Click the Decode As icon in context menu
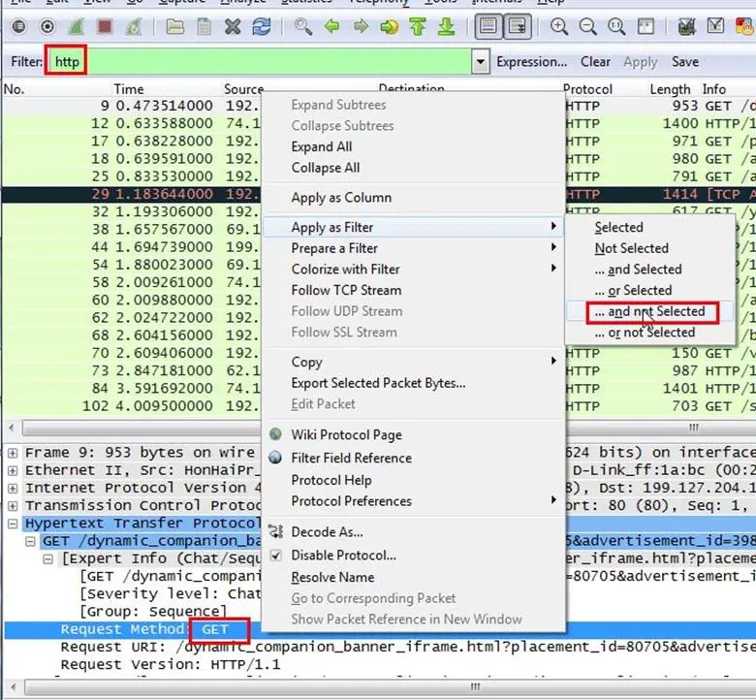 coord(275,532)
